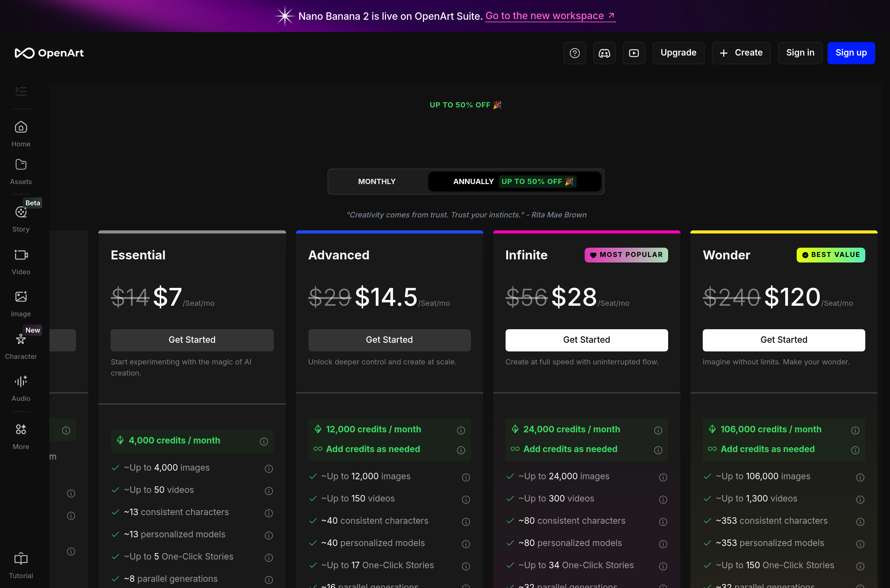The height and width of the screenshot is (588, 890).
Task: Open Assets folder in sidebar
Action: coord(21,165)
